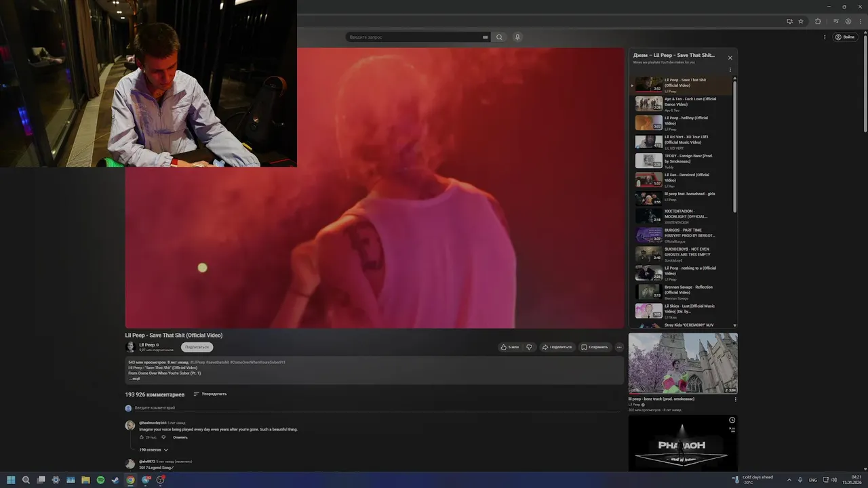Select Lil Skies - Lust playlist item
The width and height of the screenshot is (868, 488).
pos(682,311)
